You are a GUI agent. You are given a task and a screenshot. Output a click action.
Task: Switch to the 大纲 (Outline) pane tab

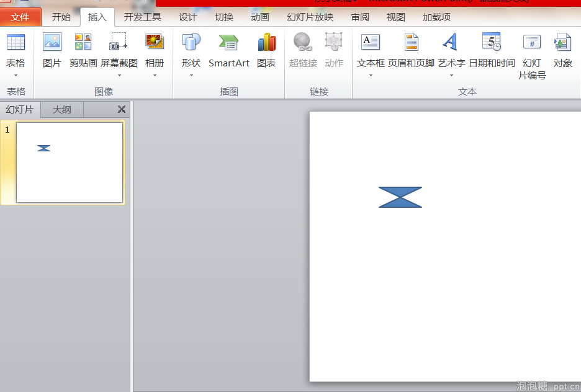point(61,110)
